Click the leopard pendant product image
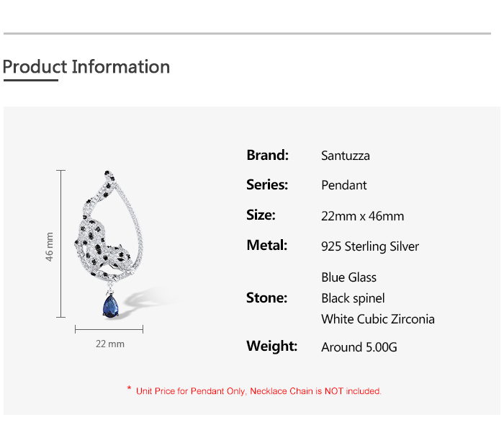Image resolution: width=504 pixels, height=443 pixels. click(109, 244)
